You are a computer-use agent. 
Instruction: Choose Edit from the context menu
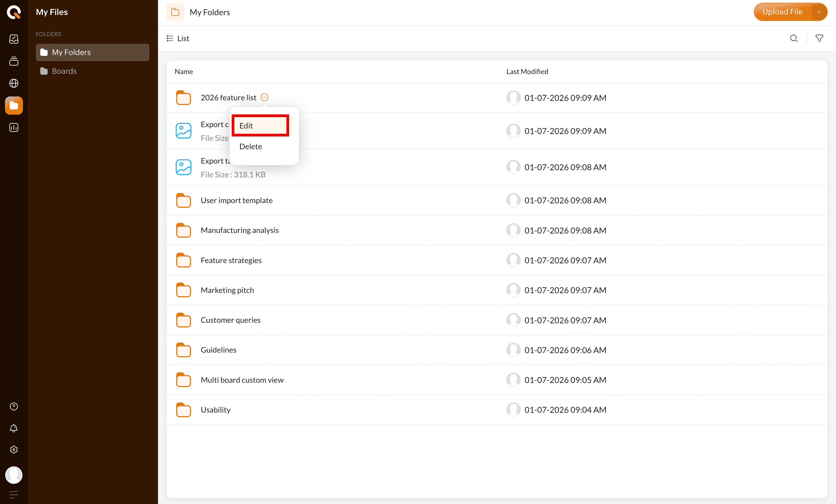point(260,126)
